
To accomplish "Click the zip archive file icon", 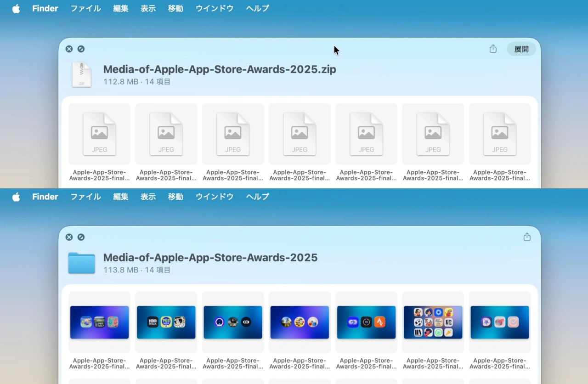I will [82, 75].
